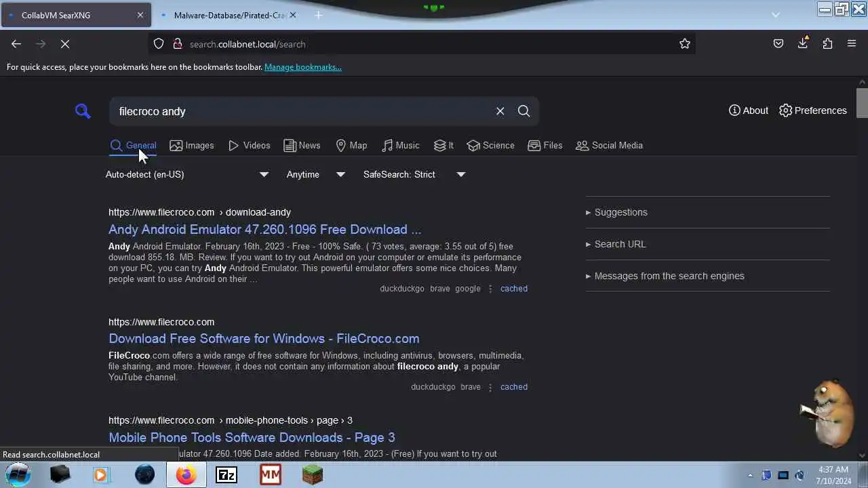
Task: Open cached link of Andy Emulator result
Action: [513, 288]
